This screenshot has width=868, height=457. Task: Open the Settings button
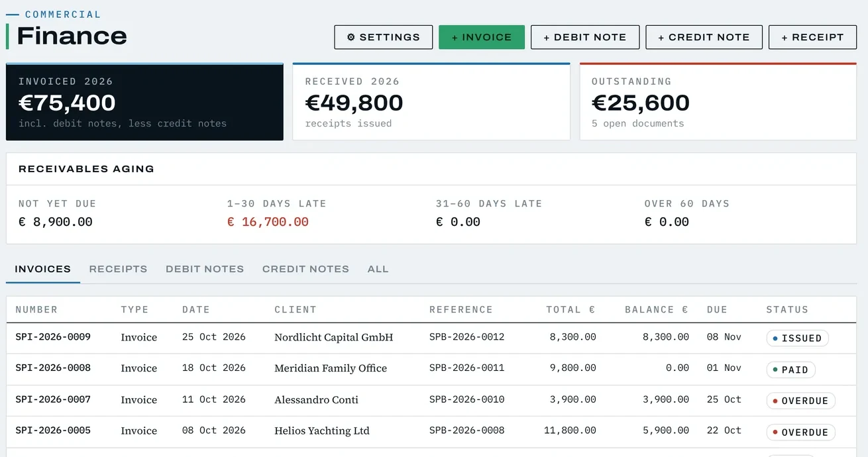383,37
